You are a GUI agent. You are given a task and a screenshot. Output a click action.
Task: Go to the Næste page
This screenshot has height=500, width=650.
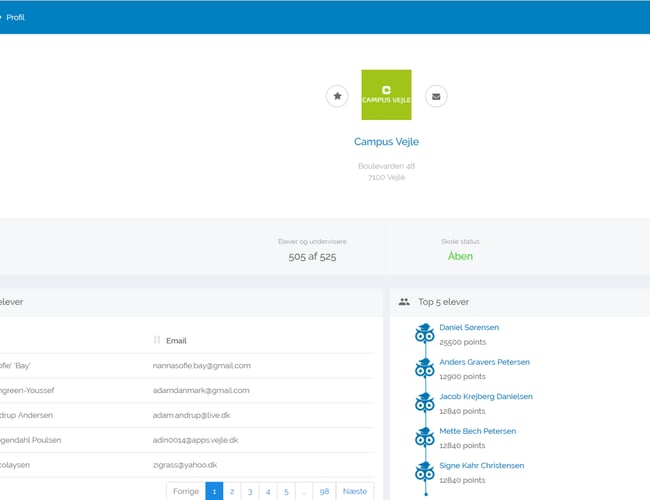point(354,491)
